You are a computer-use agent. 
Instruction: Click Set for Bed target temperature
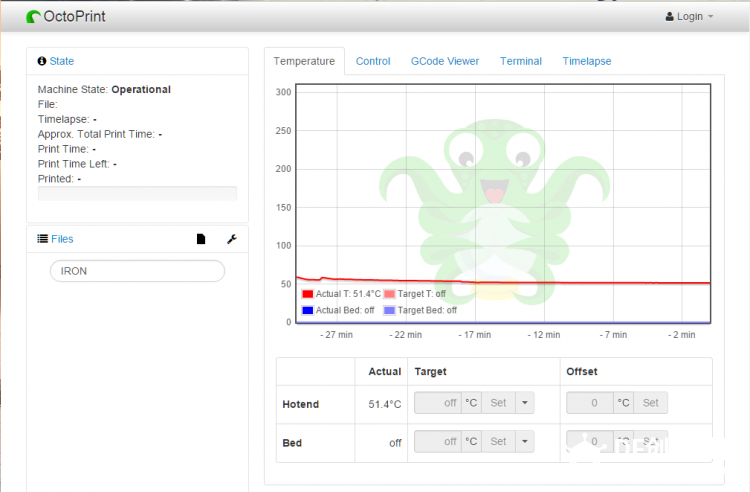pyautogui.click(x=498, y=441)
